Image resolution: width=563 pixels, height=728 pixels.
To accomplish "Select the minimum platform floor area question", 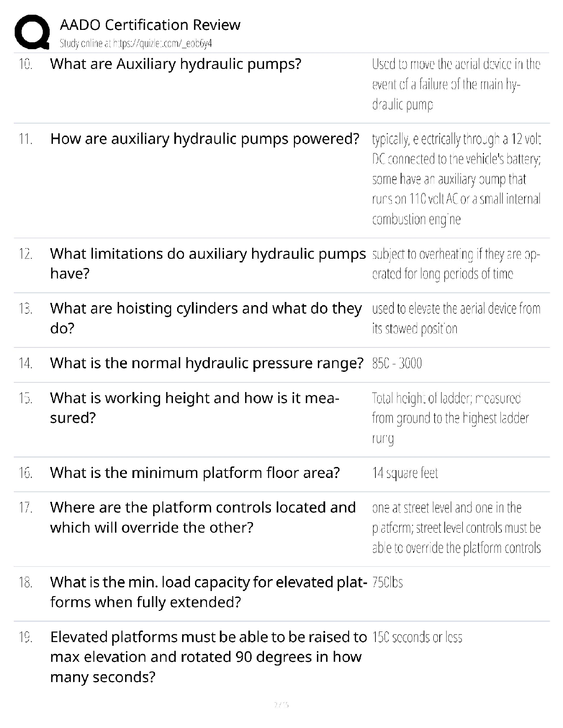I will point(195,473).
